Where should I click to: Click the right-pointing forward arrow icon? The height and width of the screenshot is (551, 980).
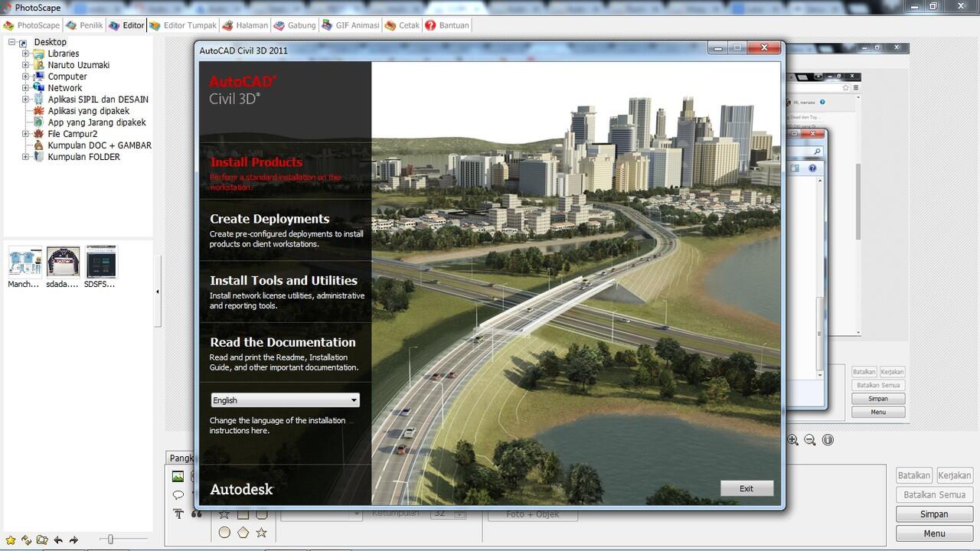click(x=73, y=540)
